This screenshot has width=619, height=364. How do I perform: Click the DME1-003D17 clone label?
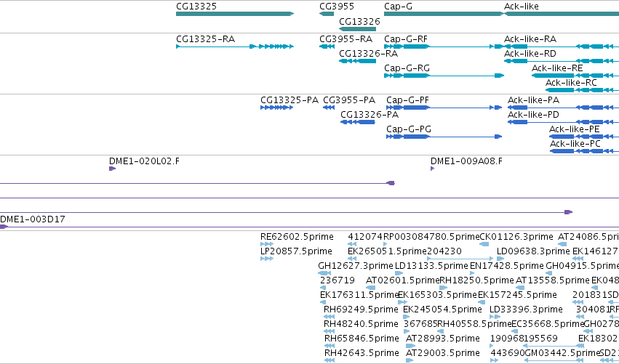tap(33, 219)
